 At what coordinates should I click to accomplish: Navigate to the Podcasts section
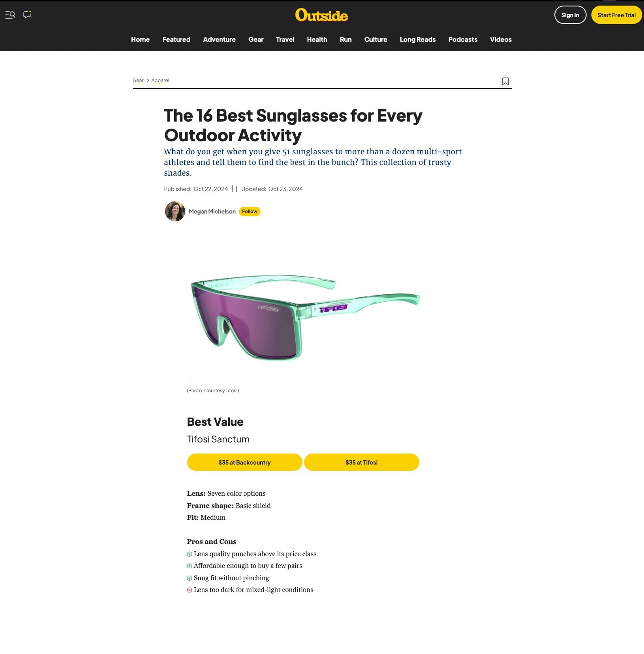[463, 39]
